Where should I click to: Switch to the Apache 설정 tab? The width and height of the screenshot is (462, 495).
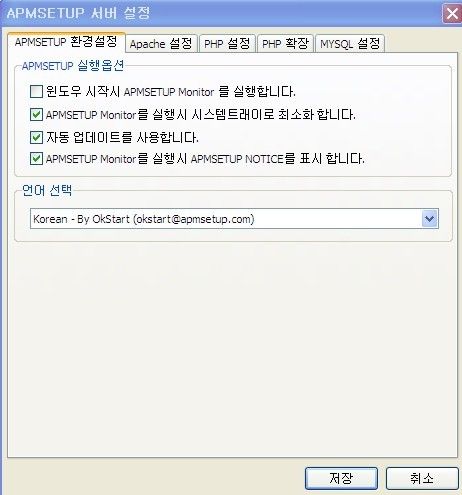pyautogui.click(x=161, y=44)
